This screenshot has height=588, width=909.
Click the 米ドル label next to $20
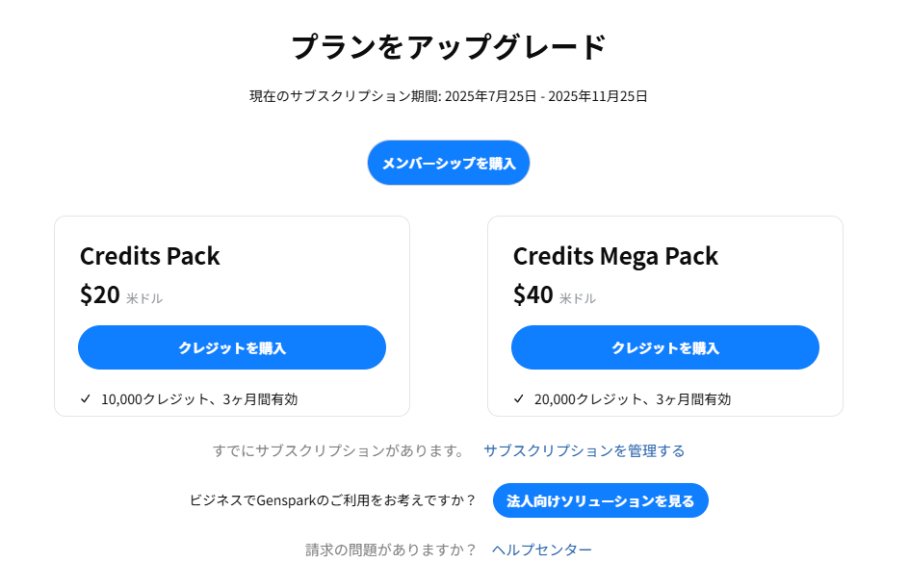pos(144,298)
